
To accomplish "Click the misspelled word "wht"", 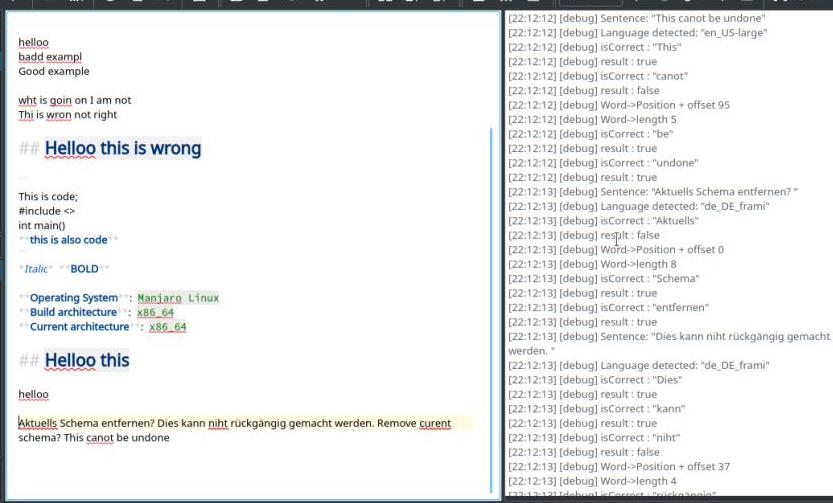I will 27,100.
